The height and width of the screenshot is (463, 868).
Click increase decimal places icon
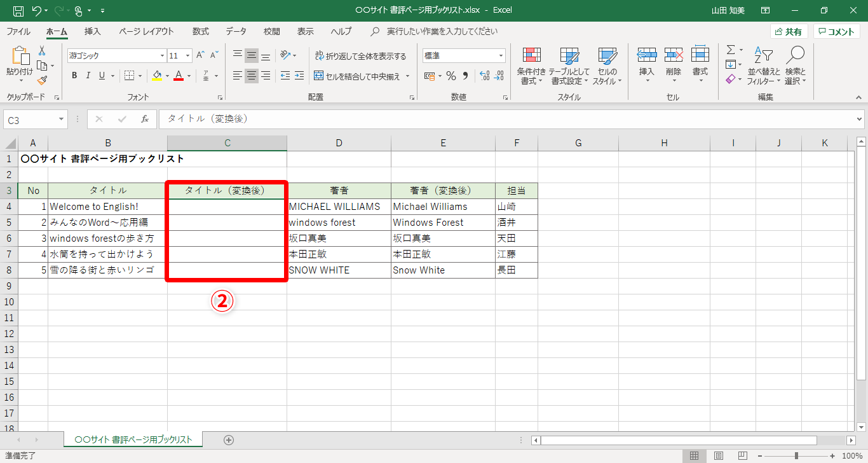pos(484,76)
